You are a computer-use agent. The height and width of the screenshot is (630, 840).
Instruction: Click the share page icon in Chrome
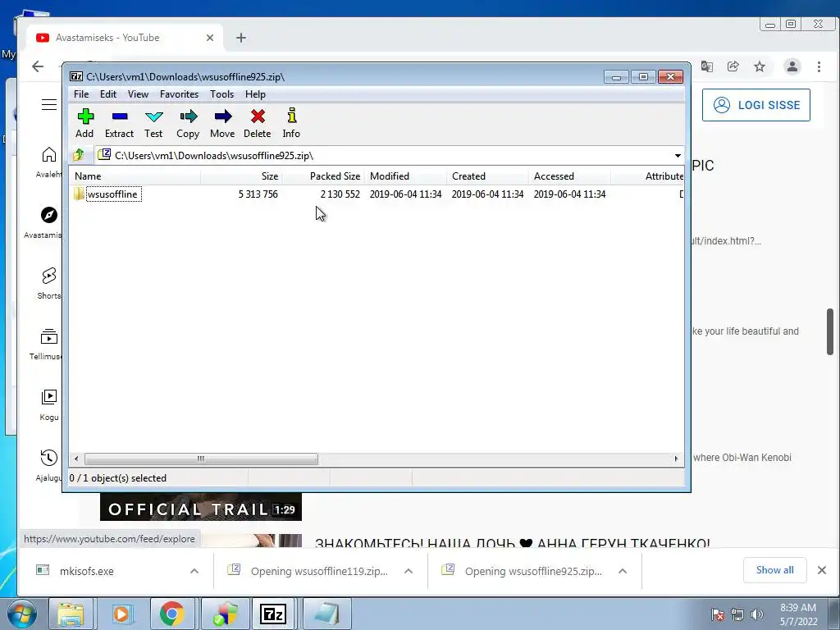pos(733,66)
